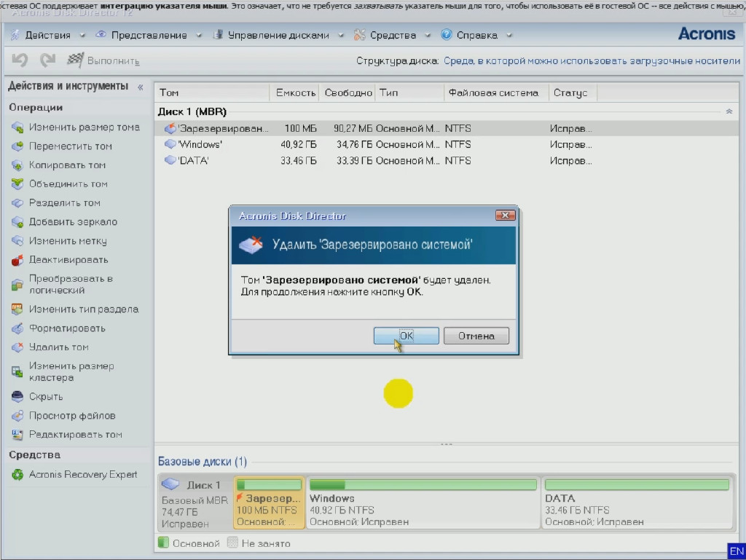Click the Split volume icon

17,203
